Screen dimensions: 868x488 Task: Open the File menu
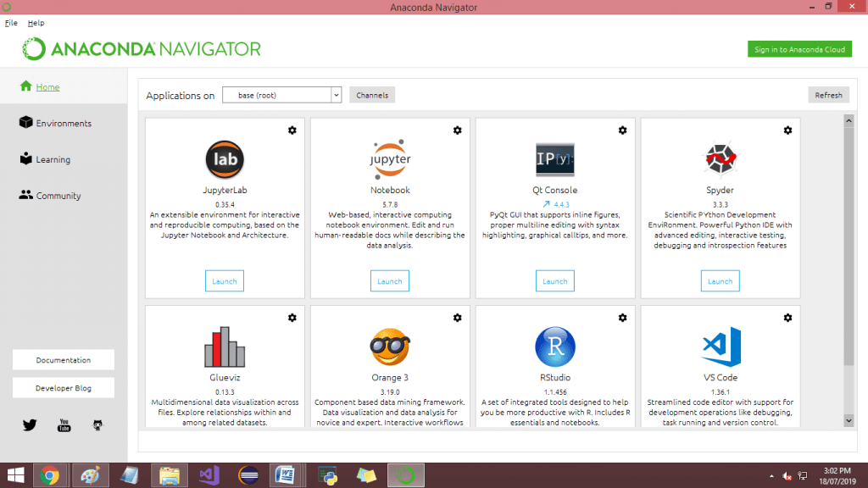(11, 23)
